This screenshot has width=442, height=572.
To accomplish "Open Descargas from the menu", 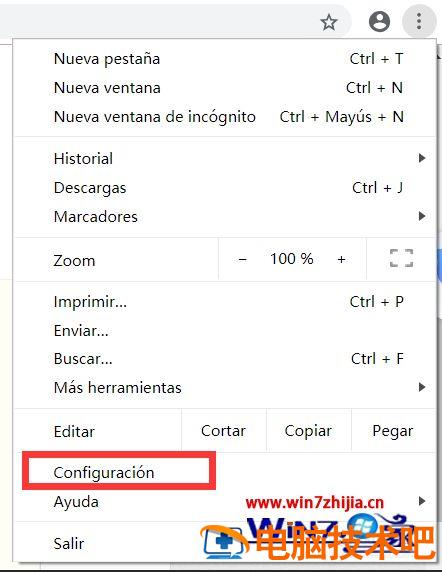I will (x=225, y=188).
